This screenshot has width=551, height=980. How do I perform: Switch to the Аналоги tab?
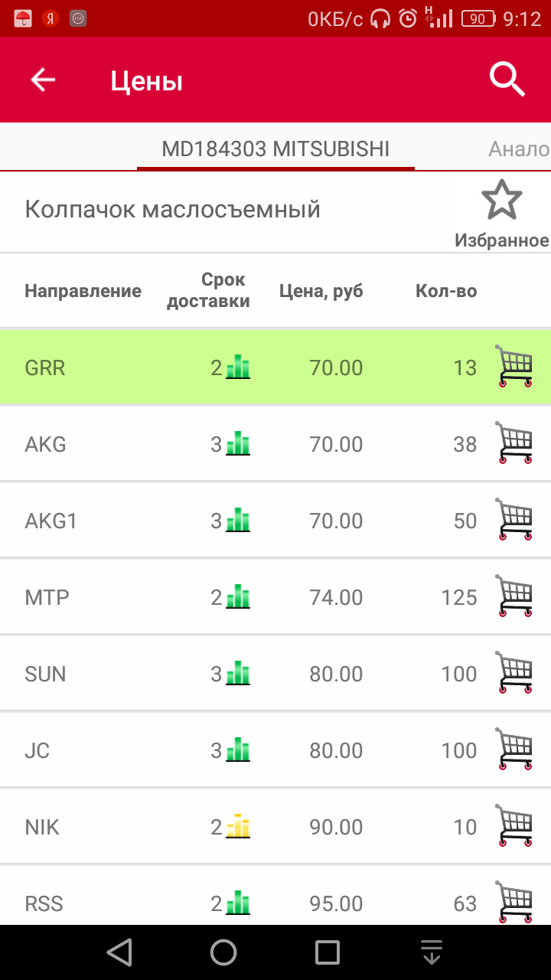point(519,149)
